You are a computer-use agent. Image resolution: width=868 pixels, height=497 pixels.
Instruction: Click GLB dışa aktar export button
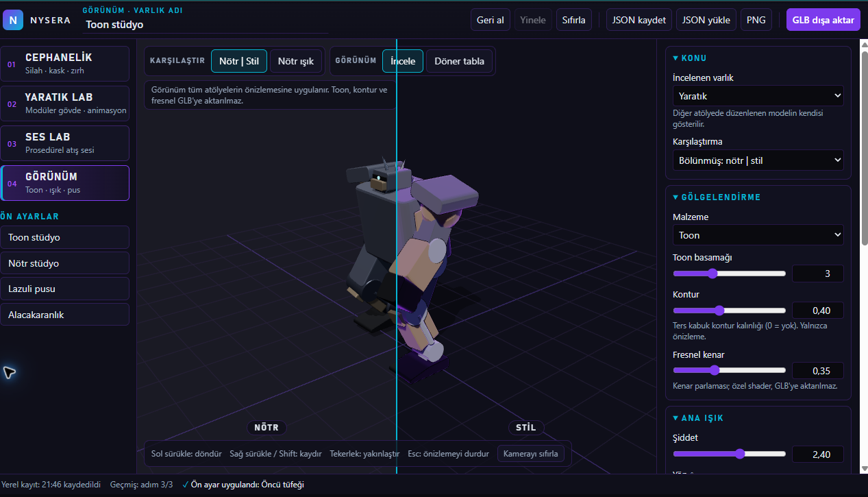pos(823,20)
